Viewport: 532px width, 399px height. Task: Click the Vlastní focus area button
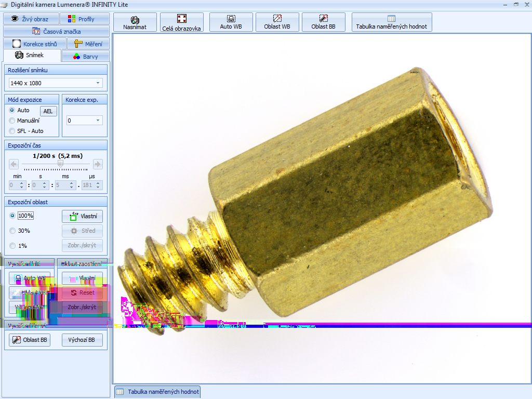point(83,278)
